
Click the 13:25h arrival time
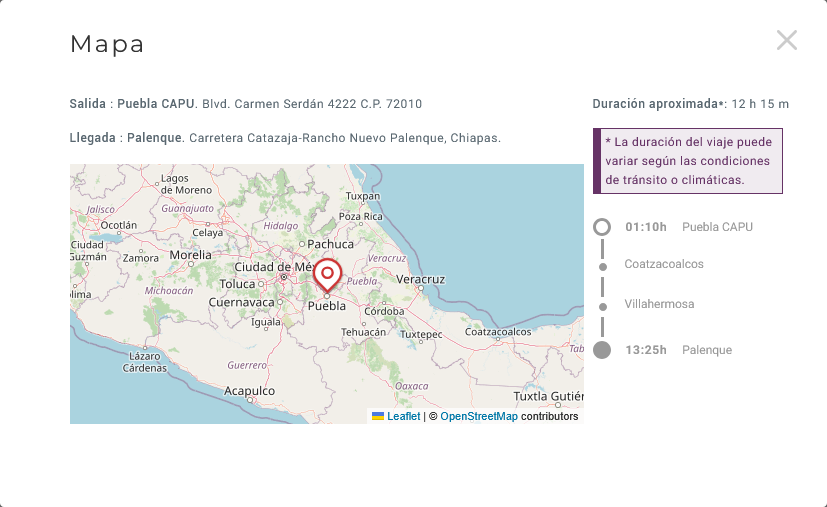pos(645,350)
